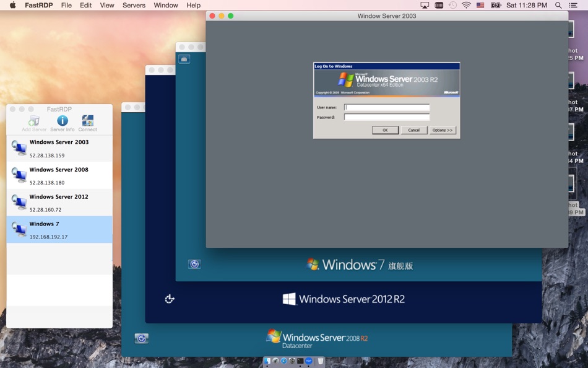Click Ease of Access icon in Windows 7 window
588x368 pixels.
point(194,265)
